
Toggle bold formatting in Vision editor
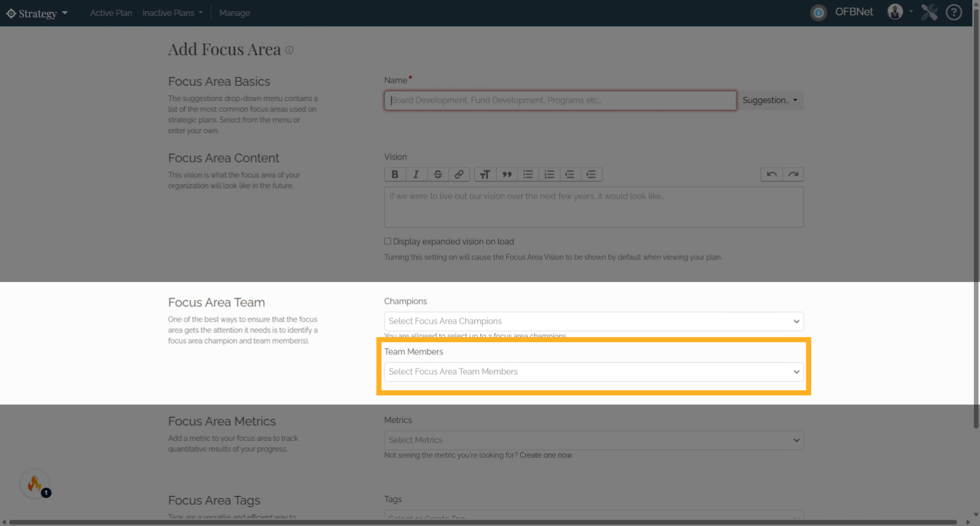coord(395,174)
